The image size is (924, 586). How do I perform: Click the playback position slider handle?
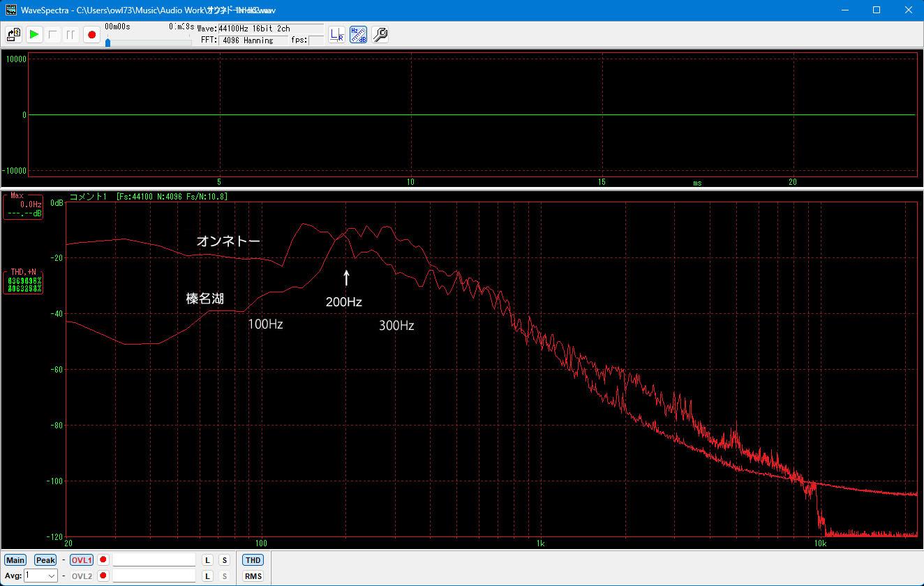pyautogui.click(x=107, y=43)
